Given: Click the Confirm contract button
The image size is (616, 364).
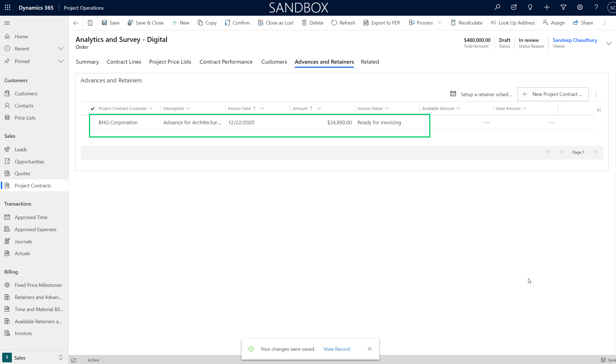Looking at the screenshot, I should coord(237,23).
